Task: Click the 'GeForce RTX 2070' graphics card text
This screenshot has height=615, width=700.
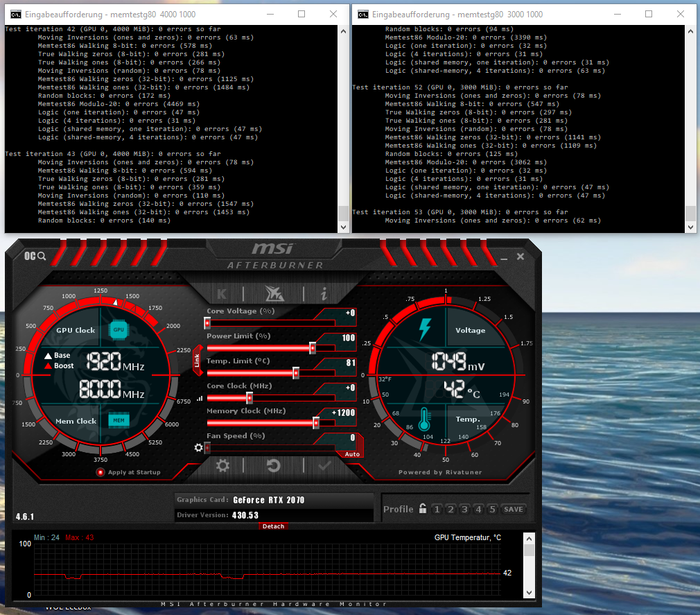Action: 269,500
